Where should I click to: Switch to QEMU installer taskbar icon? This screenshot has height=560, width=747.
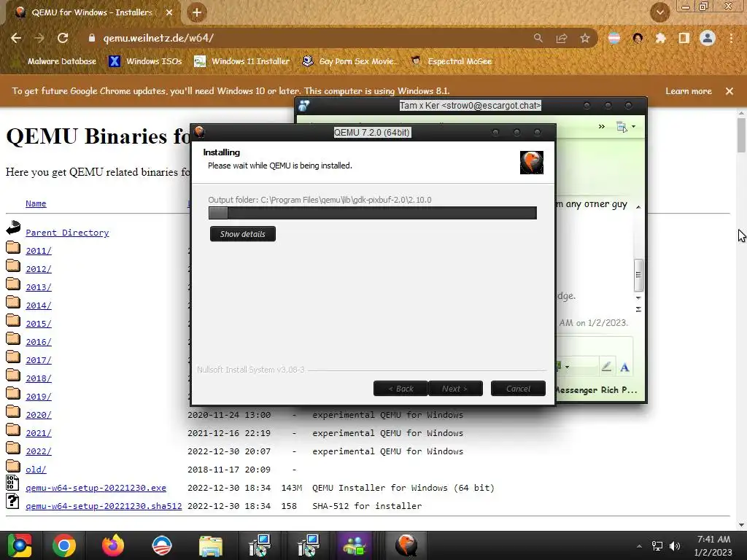point(406,545)
